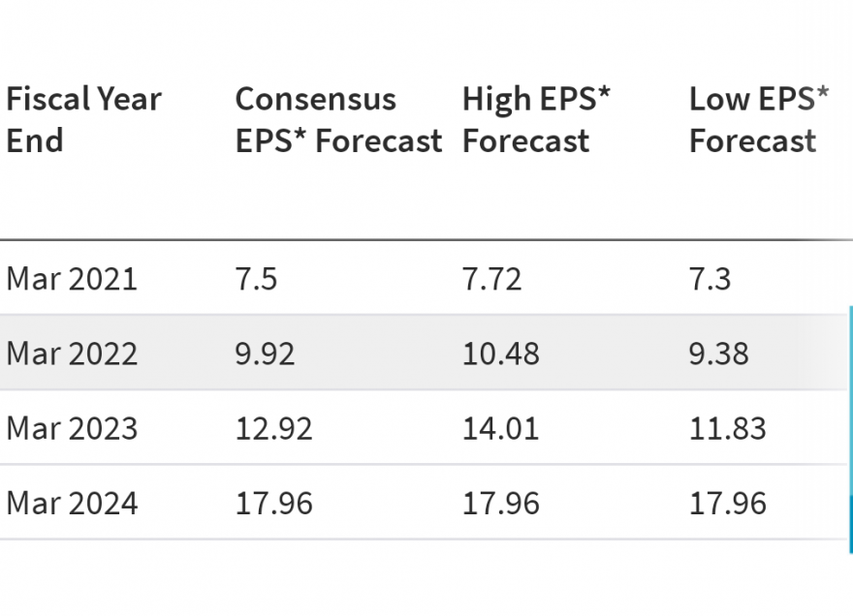Click the Fiscal Year End column header
This screenshot has height=616, width=853.
(x=83, y=119)
